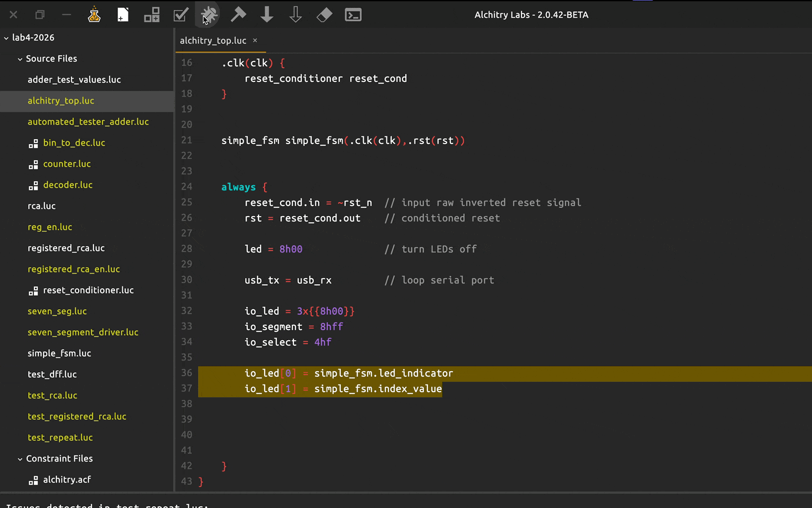
Task: Load to flash with solid arrow icon
Action: tap(267, 15)
